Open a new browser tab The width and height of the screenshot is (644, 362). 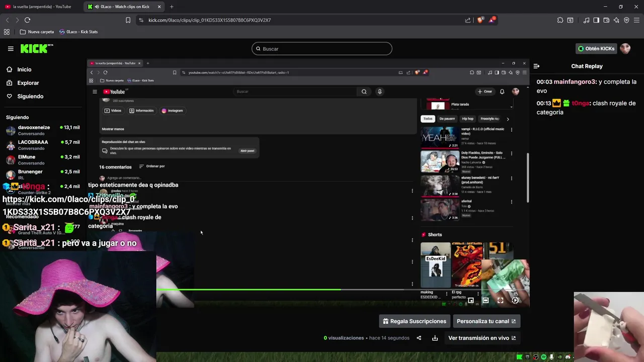[172, 7]
